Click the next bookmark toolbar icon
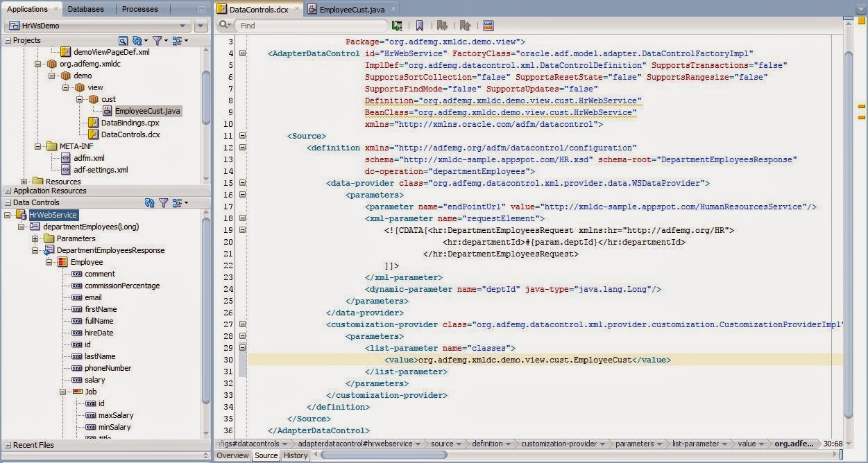 coord(443,26)
